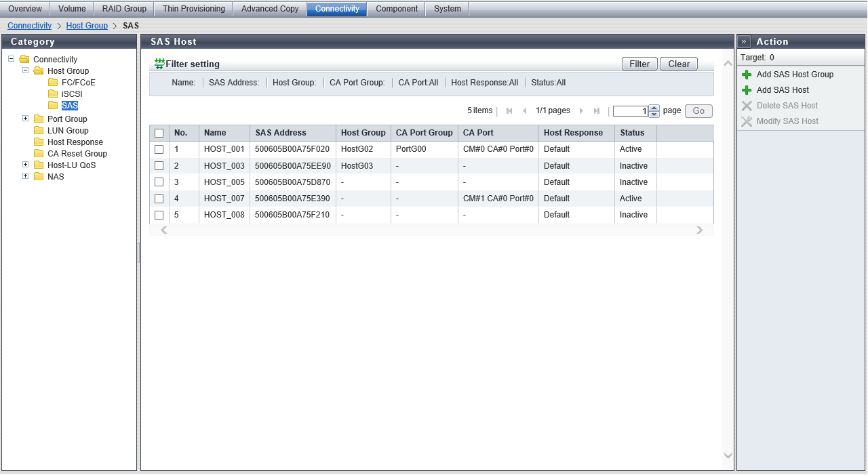This screenshot has width=868, height=475.
Task: Toggle the select-all checkbox in table header
Action: click(x=159, y=133)
